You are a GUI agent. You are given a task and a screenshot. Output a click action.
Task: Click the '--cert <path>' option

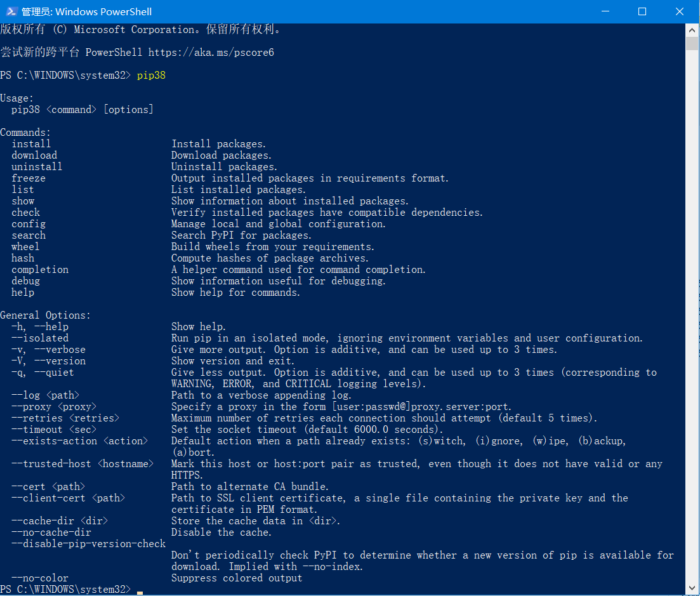tap(48, 487)
